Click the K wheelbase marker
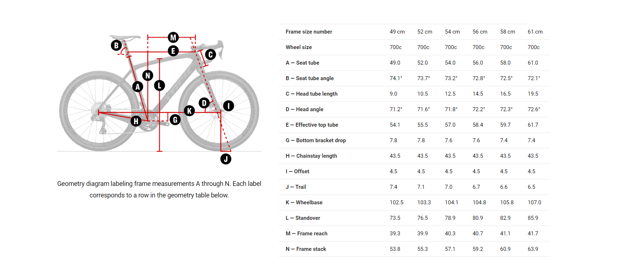The height and width of the screenshot is (257, 644). pos(190,111)
